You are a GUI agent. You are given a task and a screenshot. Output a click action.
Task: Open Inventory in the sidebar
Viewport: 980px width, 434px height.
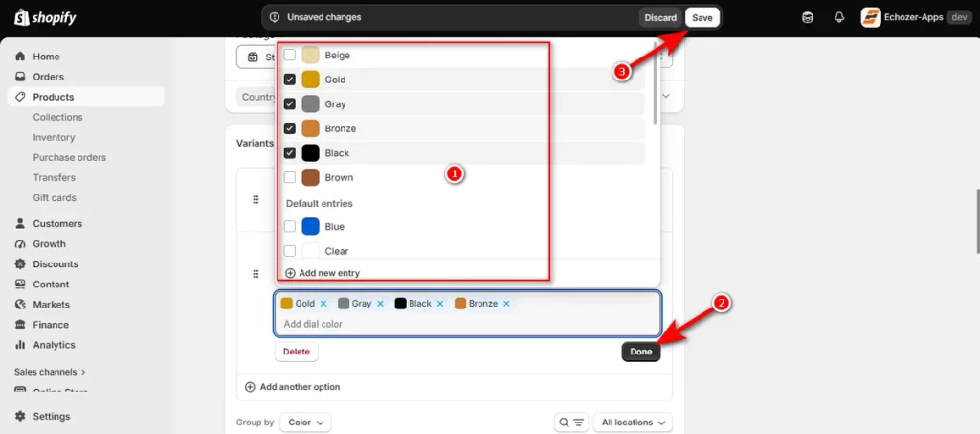[x=54, y=137]
